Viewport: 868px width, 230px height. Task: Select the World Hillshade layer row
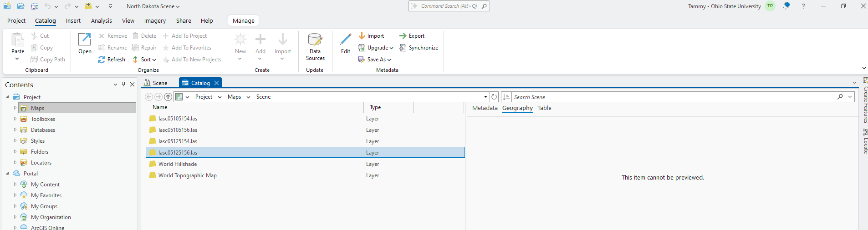[x=178, y=164]
